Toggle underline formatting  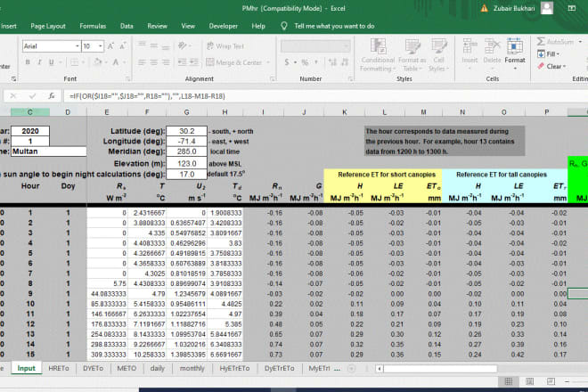(52, 61)
